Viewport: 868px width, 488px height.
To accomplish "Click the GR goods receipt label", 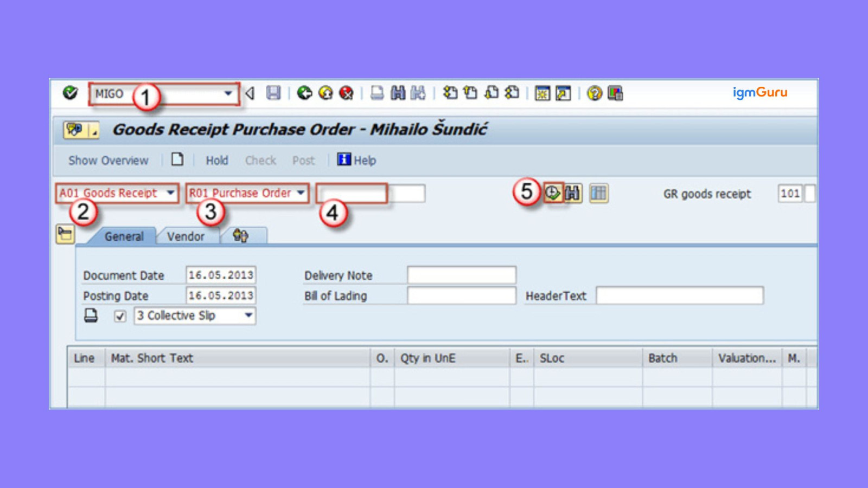I will (x=707, y=194).
